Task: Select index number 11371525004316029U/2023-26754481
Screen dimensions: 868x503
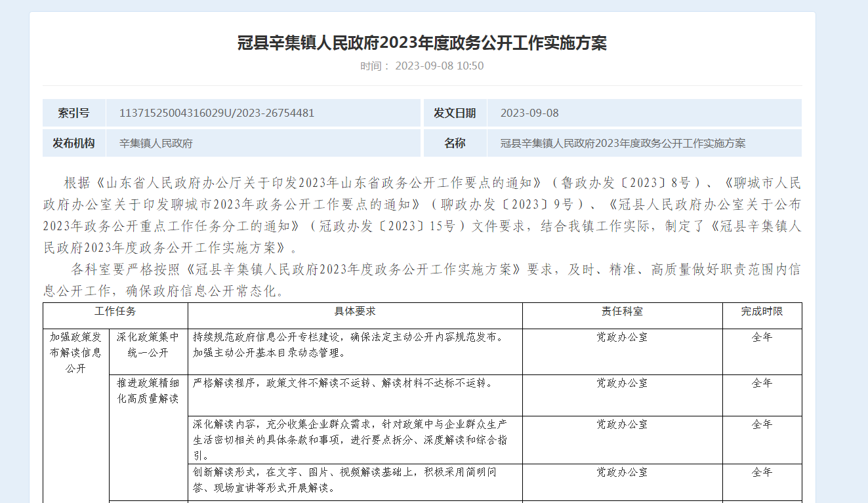Action: coord(217,113)
